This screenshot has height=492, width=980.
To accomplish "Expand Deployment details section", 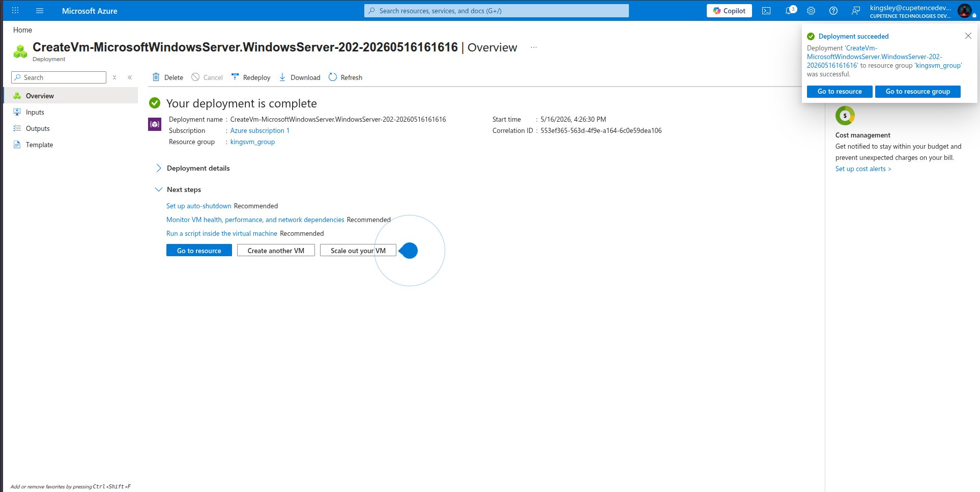I will (192, 168).
